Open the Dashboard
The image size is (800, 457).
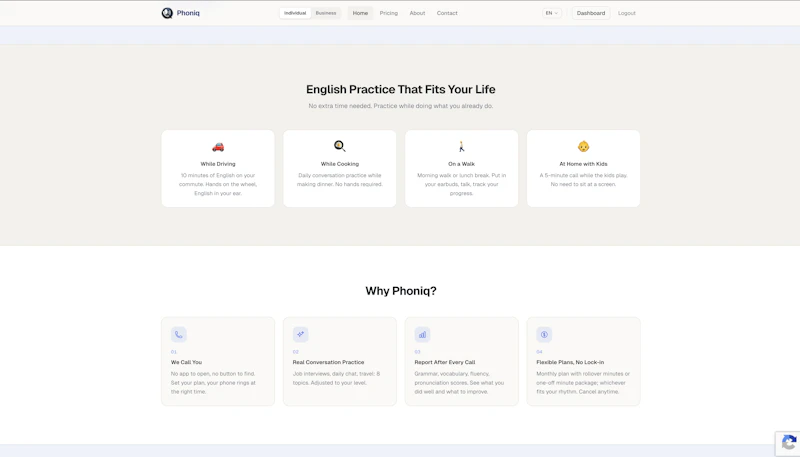591,13
